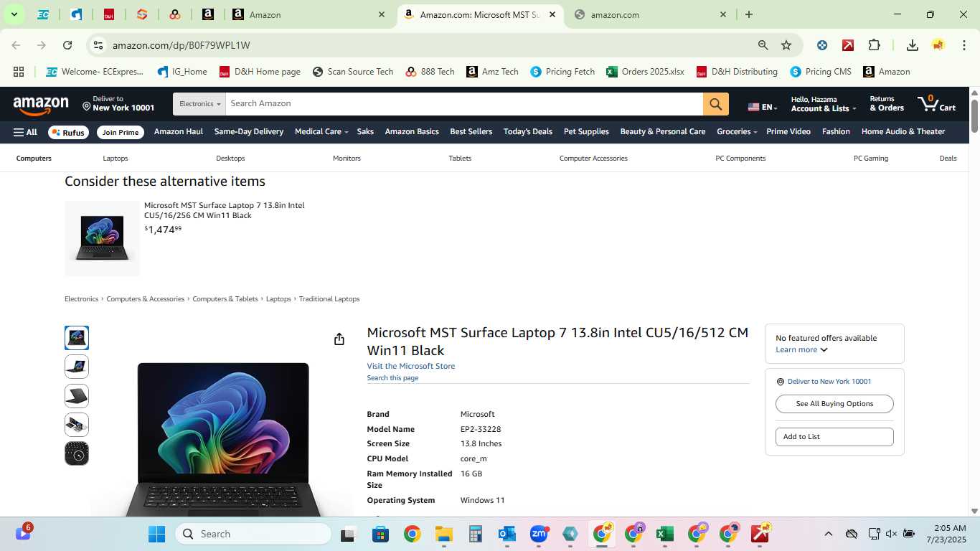This screenshot has height=551, width=980.
Task: Open the shopping cart icon
Action: (936, 103)
